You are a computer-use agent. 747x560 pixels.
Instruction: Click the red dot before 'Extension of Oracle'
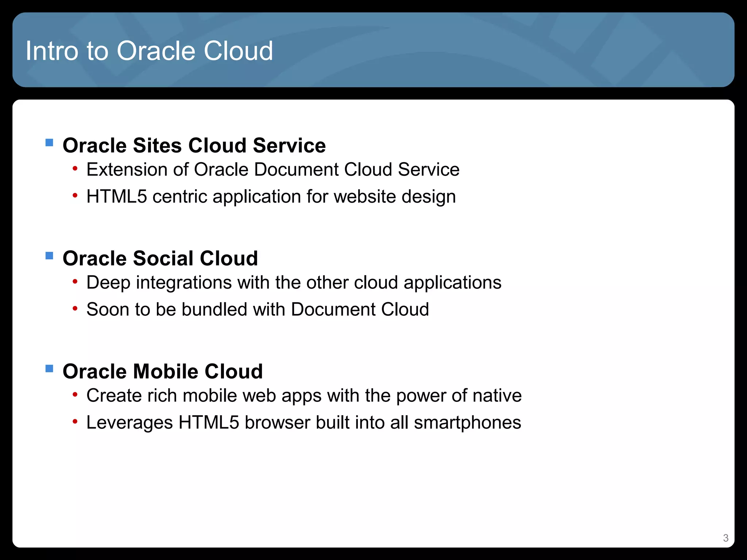coord(75,168)
